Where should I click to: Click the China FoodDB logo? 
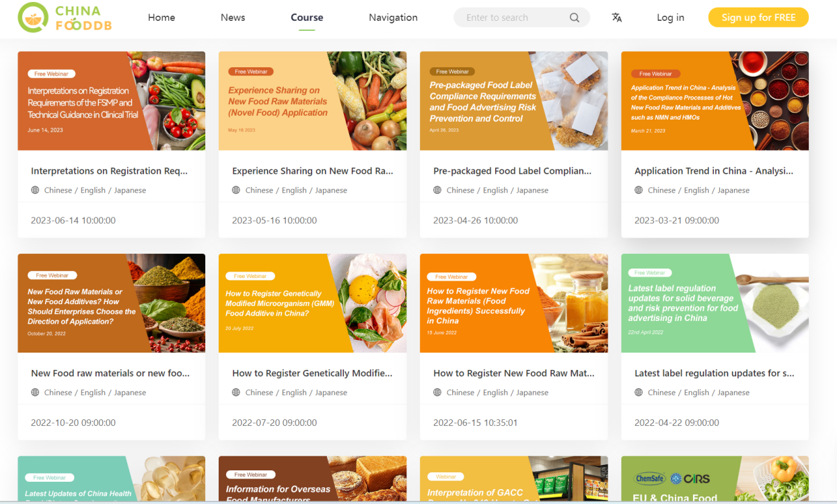pos(65,18)
